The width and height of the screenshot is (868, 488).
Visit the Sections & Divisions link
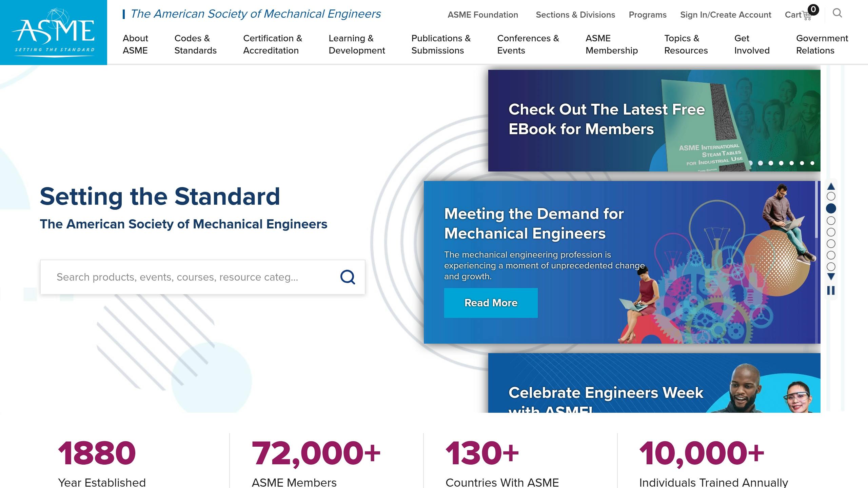(575, 15)
